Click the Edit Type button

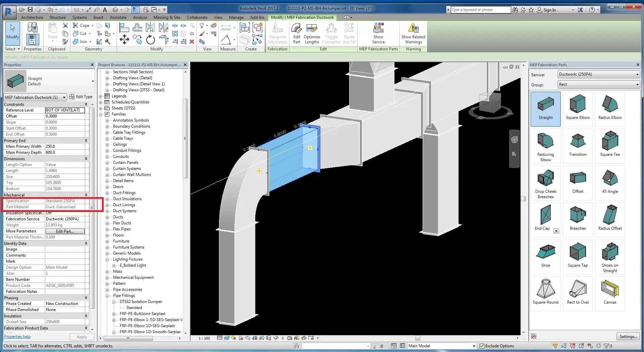pyautogui.click(x=81, y=97)
